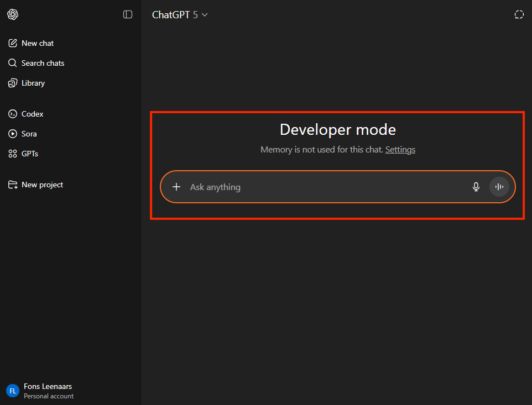Click the ChatGPT logo in the sidebar

coord(13,14)
